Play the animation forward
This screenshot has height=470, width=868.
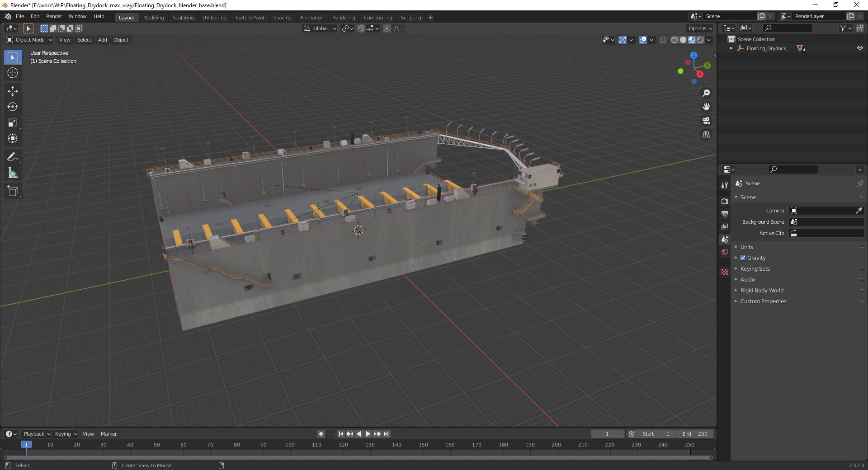coord(368,434)
